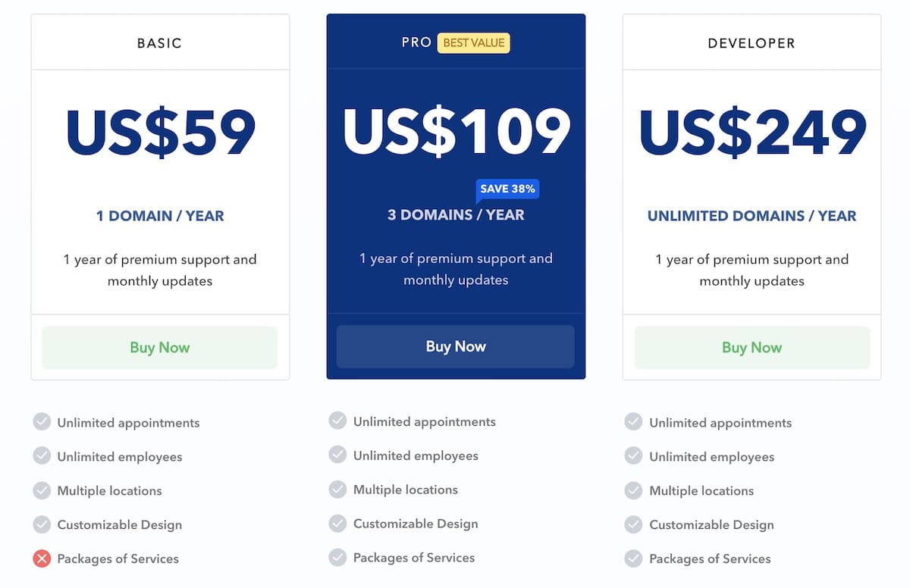The height and width of the screenshot is (588, 910).
Task: Click the Pro checkmark icon for Unlimited employees
Action: coord(337,455)
